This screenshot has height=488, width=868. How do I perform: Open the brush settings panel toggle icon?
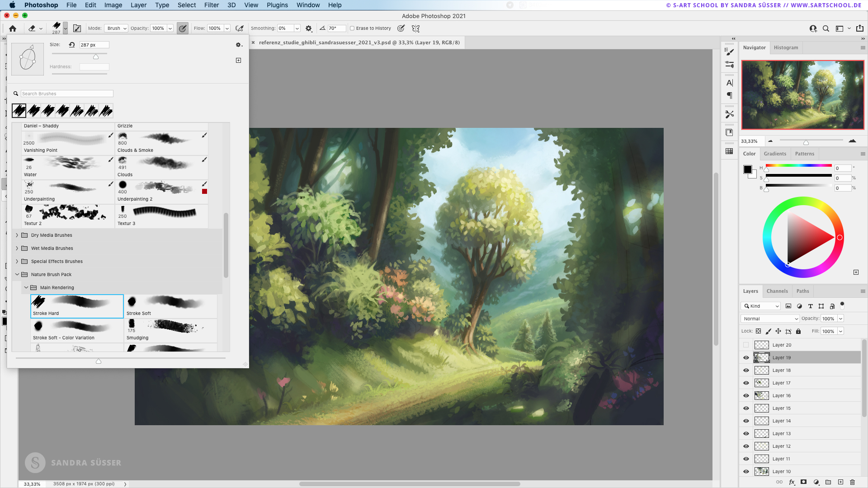tap(77, 28)
